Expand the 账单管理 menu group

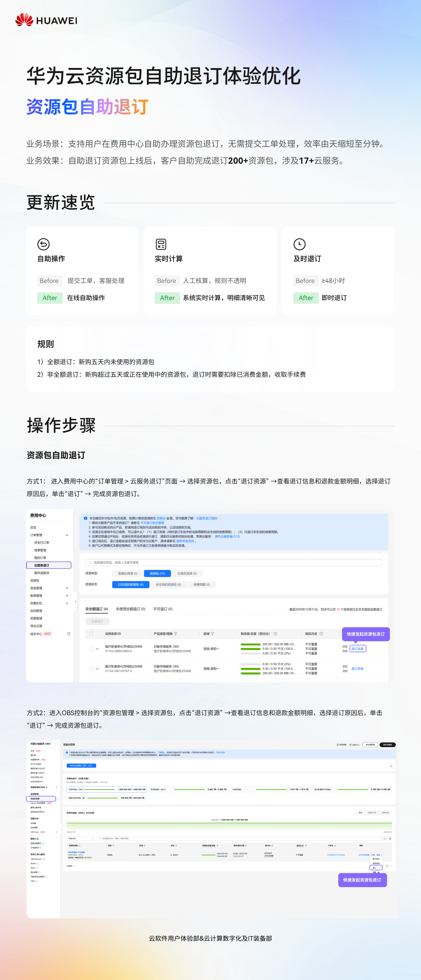point(67,596)
